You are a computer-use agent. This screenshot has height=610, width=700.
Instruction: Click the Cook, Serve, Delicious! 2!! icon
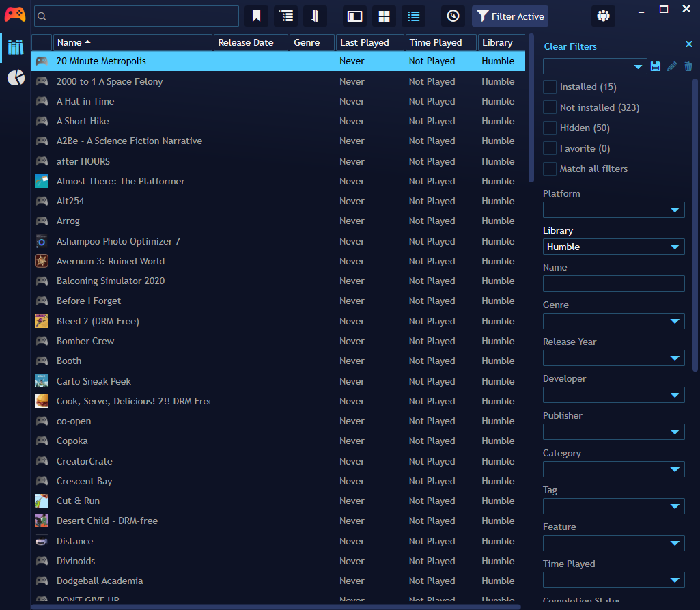pos(42,401)
